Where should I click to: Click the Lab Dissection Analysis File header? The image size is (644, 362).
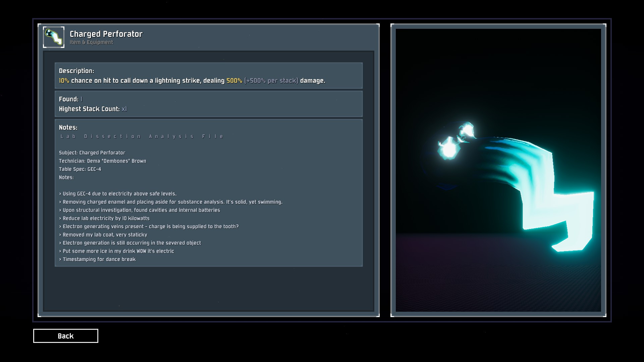[142, 136]
